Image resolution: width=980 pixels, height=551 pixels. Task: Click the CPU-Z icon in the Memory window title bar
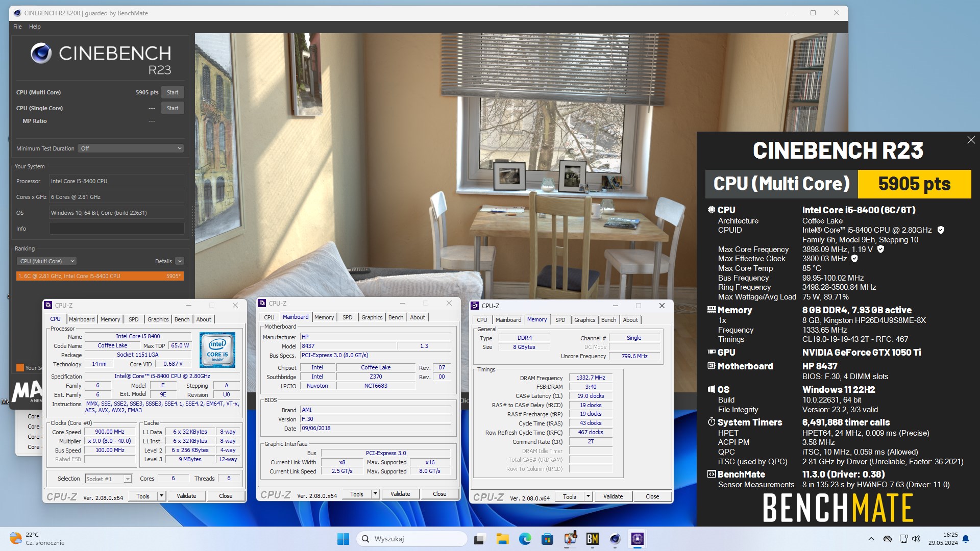tap(475, 306)
